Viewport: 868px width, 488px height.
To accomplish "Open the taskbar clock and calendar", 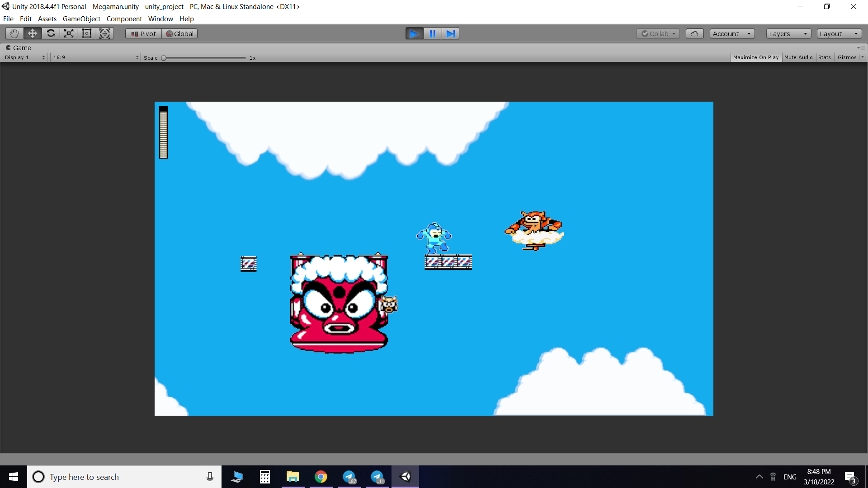I will (x=819, y=477).
